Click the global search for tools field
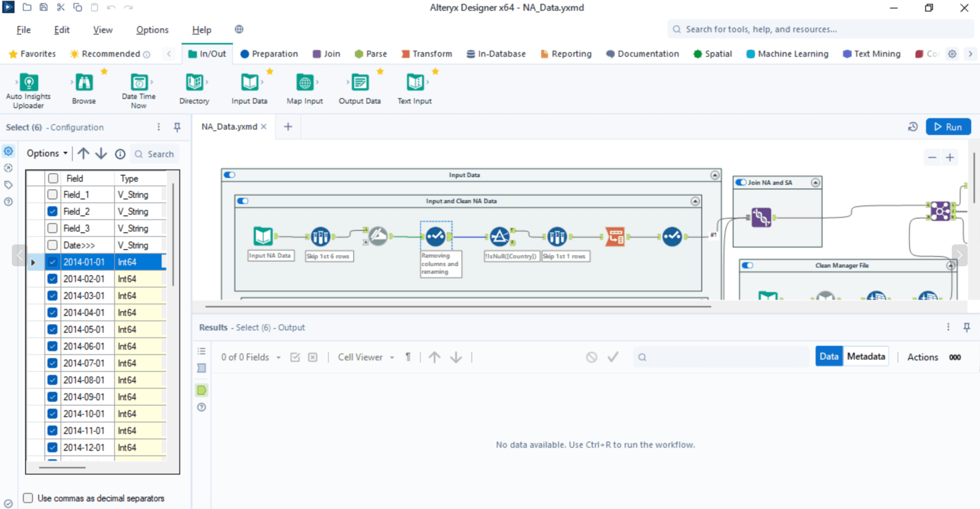 coord(821,29)
